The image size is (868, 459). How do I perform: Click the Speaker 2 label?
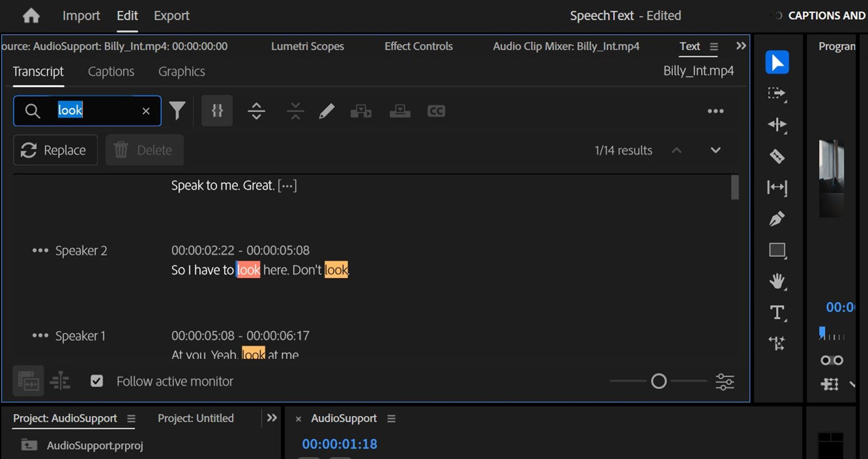tap(81, 250)
